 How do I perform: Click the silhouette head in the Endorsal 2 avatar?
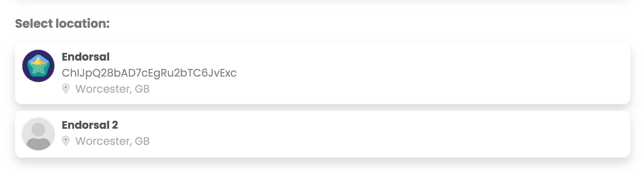[x=38, y=129]
